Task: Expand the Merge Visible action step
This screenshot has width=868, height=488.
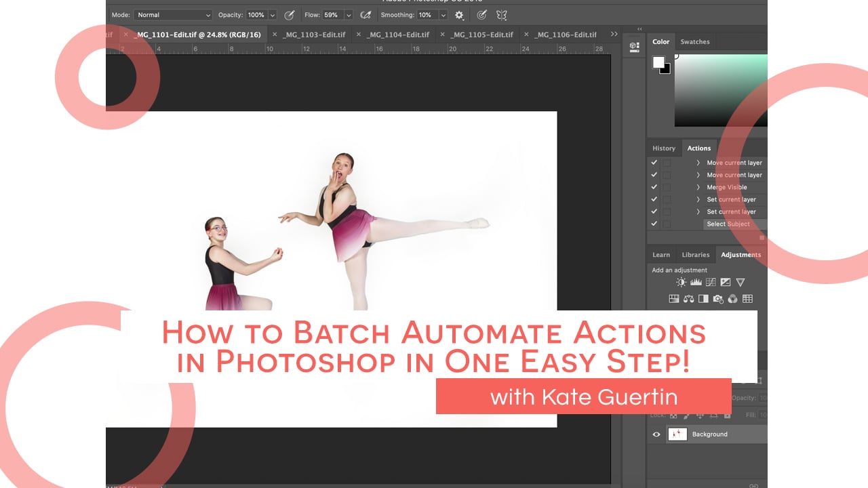Action: coord(698,187)
